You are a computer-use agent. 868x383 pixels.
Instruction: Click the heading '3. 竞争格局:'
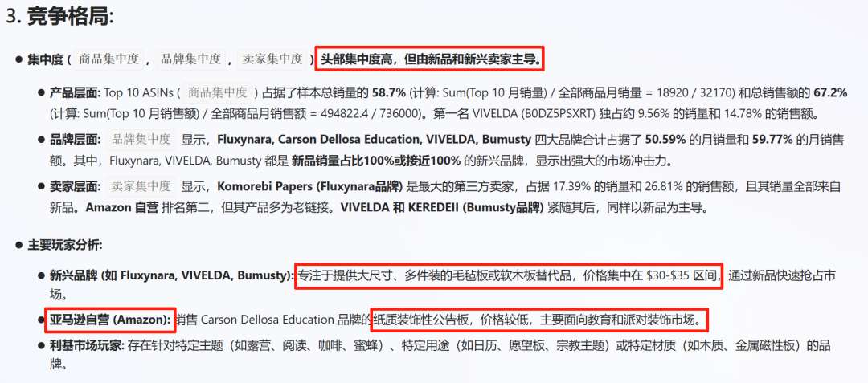[x=59, y=17]
